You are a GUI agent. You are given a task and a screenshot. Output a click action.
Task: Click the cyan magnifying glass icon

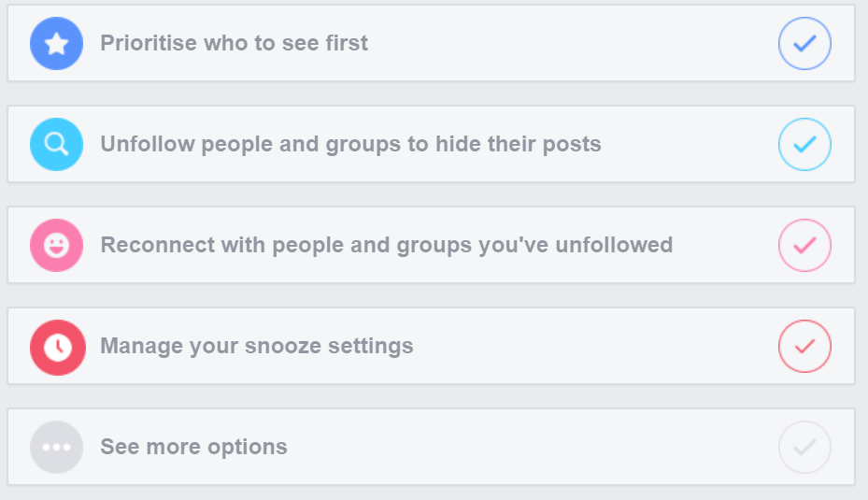click(56, 145)
